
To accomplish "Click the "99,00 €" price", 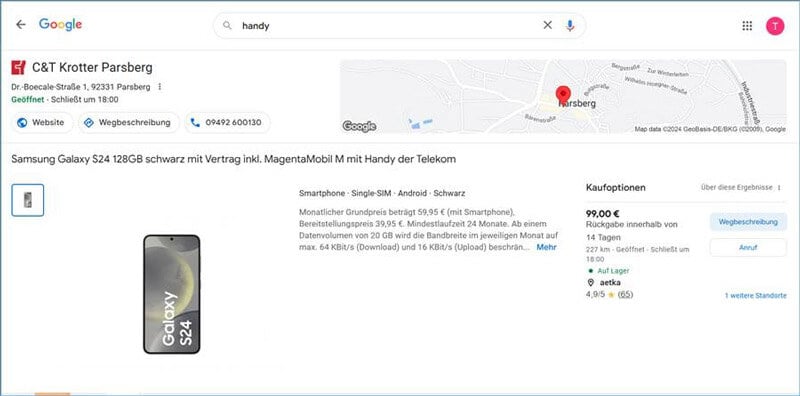I will tap(603, 214).
